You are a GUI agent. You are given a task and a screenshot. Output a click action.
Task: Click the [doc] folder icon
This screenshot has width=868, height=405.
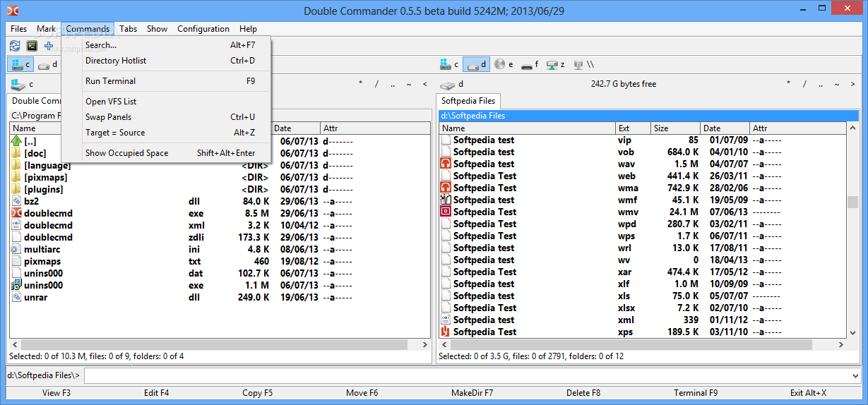17,153
